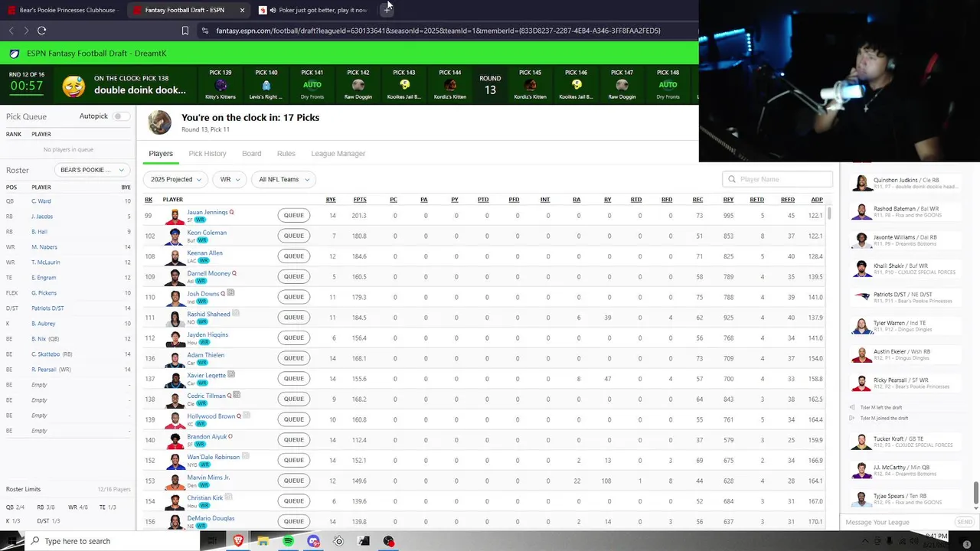Sort players by the BYE column header
Viewport: 980px width, 551px height.
click(331, 200)
